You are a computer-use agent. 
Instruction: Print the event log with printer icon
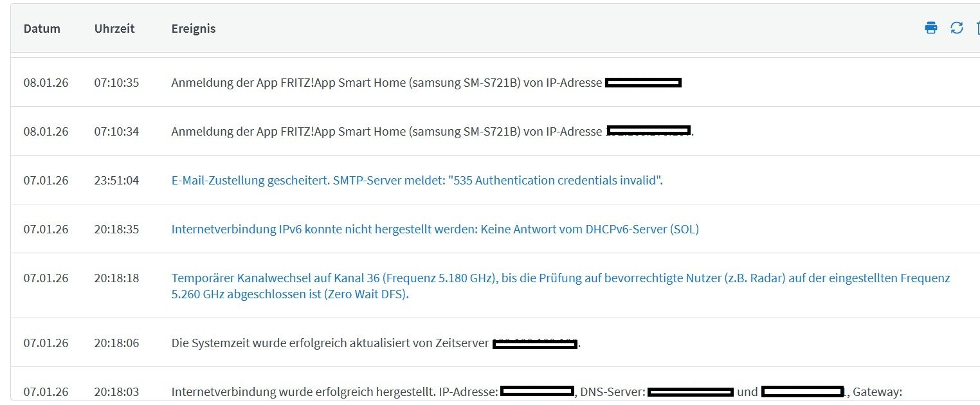930,28
